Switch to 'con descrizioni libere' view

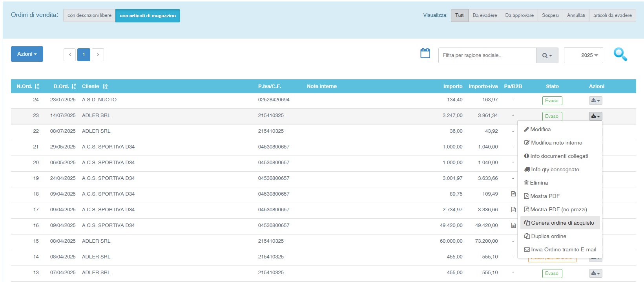point(89,16)
